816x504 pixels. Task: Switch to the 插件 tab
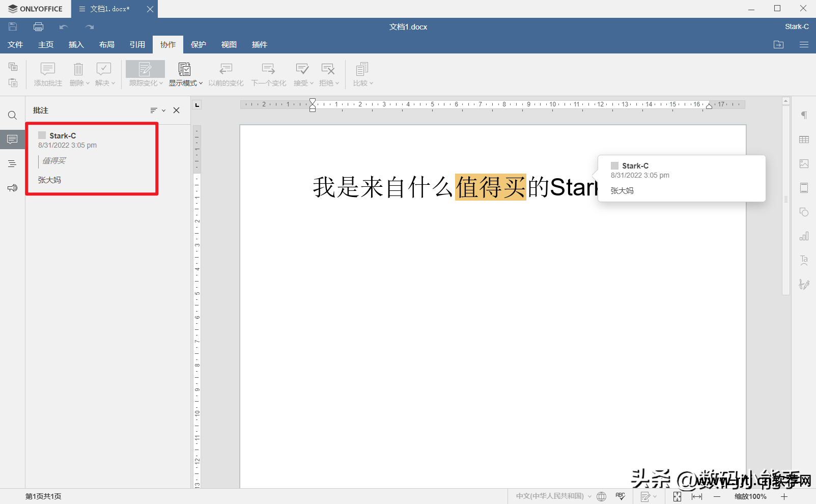260,45
